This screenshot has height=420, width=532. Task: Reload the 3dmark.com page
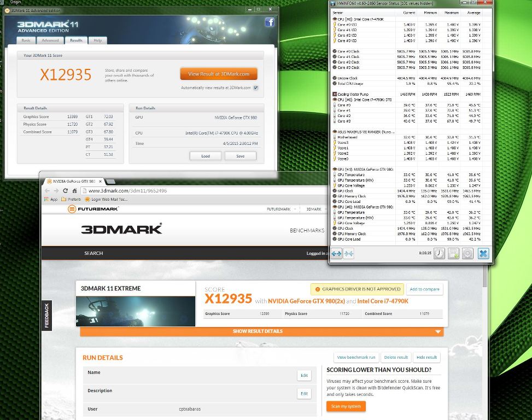pyautogui.click(x=66, y=191)
